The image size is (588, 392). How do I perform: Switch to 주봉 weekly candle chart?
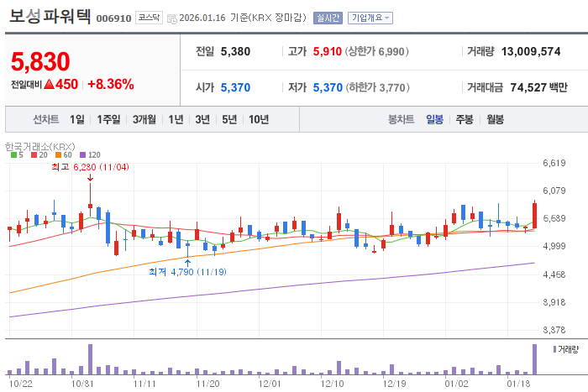pyautogui.click(x=465, y=119)
